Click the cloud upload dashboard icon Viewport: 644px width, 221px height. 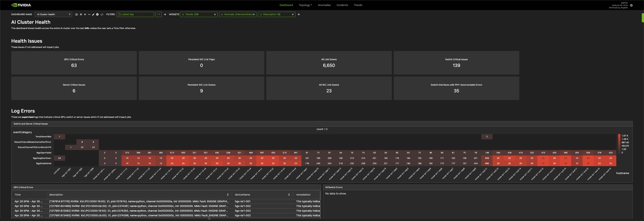[x=77, y=14]
